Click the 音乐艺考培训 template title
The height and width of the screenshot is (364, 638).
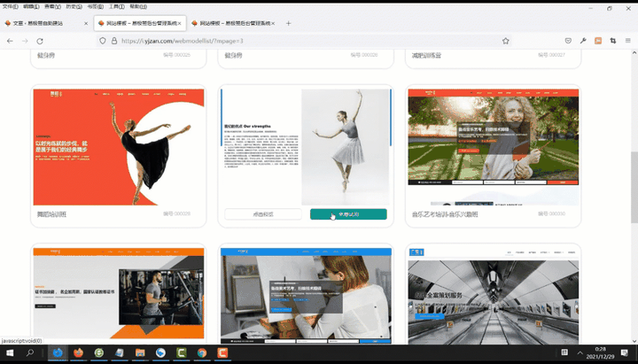click(445, 214)
